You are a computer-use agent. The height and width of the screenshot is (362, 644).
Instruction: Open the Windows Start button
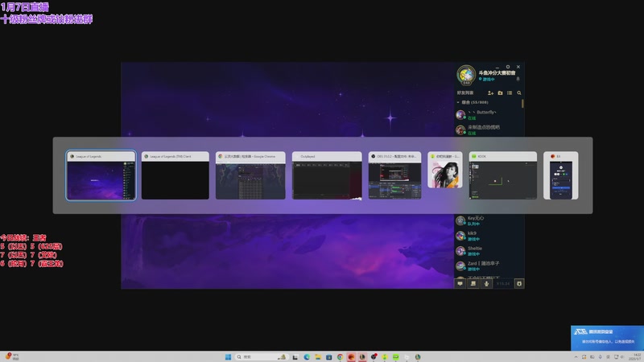click(x=228, y=357)
